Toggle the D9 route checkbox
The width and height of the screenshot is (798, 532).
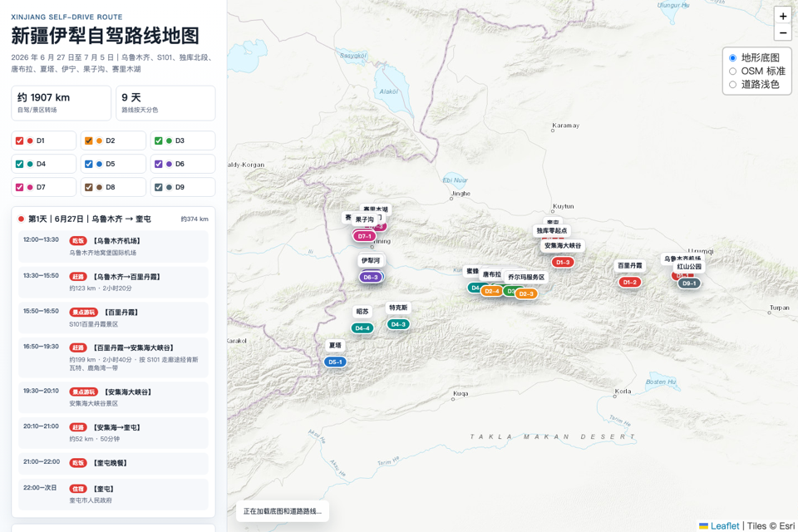click(x=158, y=187)
